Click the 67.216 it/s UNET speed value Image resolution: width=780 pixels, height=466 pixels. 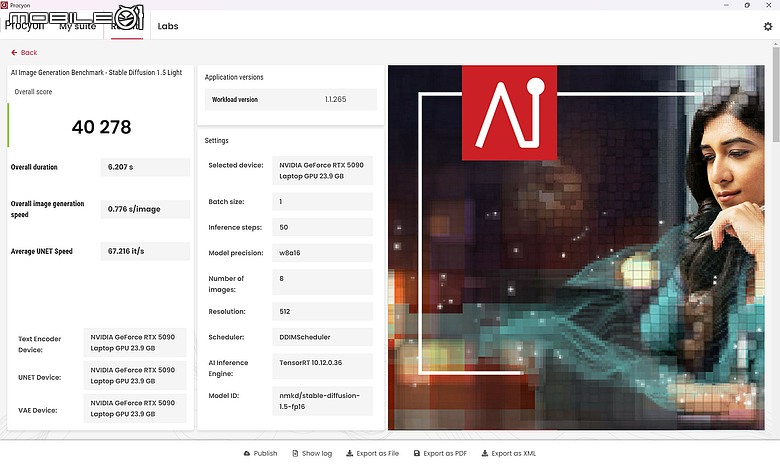pyautogui.click(x=145, y=251)
